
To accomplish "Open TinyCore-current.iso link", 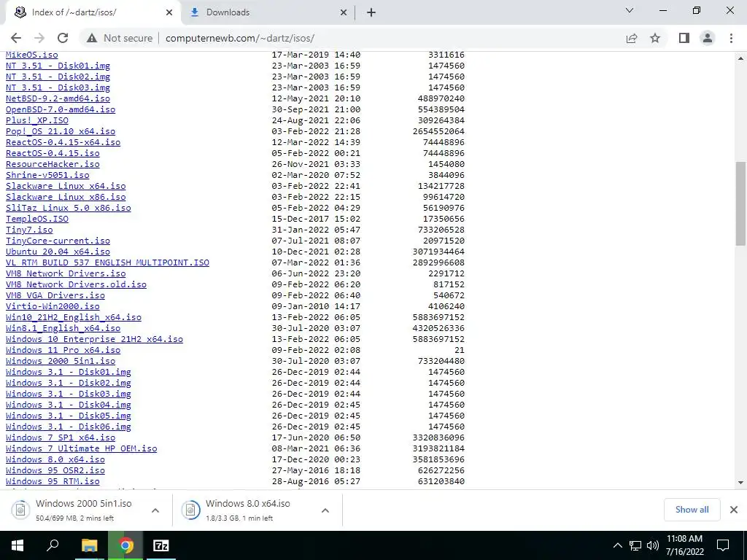I will click(x=58, y=241).
